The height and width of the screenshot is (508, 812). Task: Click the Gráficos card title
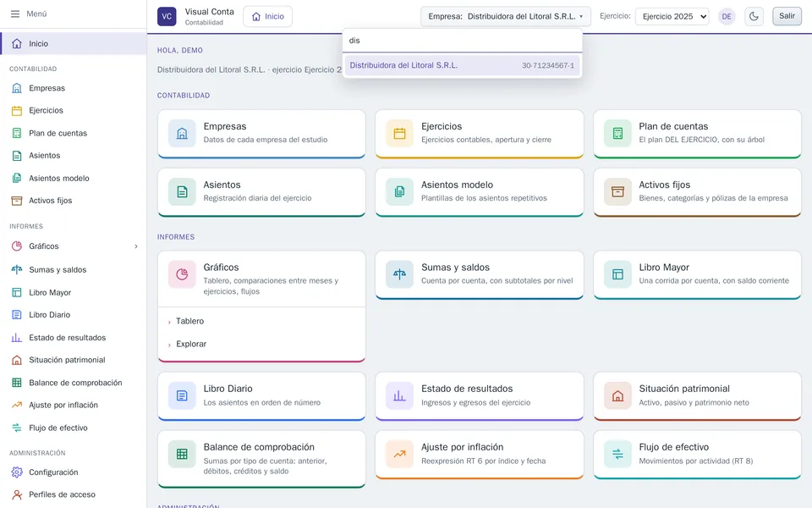[221, 268]
